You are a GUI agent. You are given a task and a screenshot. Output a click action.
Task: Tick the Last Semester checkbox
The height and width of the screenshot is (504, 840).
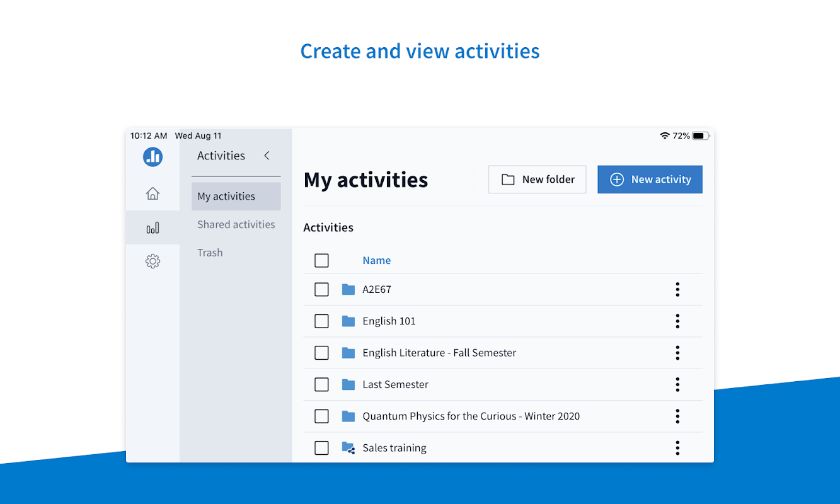point(321,384)
